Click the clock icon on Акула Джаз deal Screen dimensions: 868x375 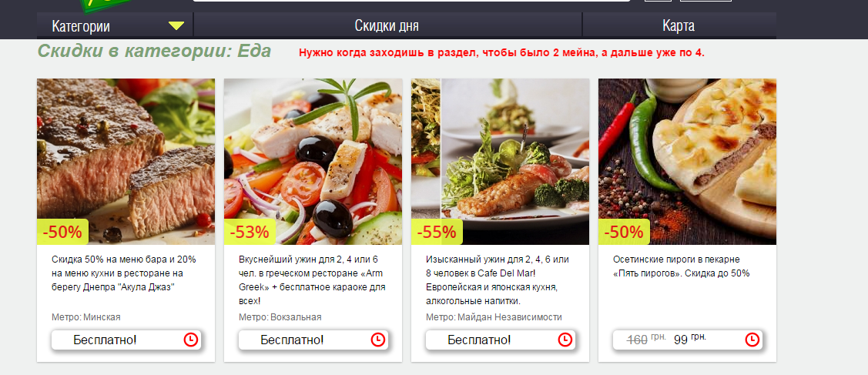(190, 340)
